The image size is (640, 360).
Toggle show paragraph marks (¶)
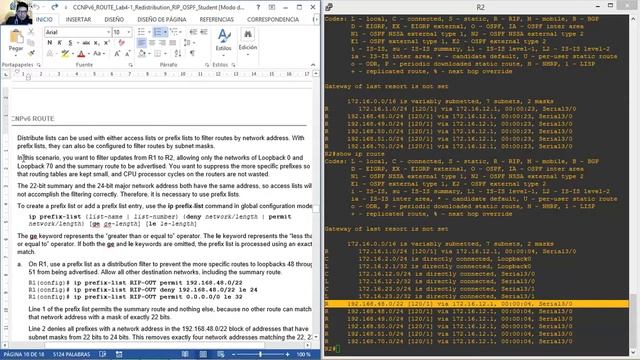[x=192, y=53]
